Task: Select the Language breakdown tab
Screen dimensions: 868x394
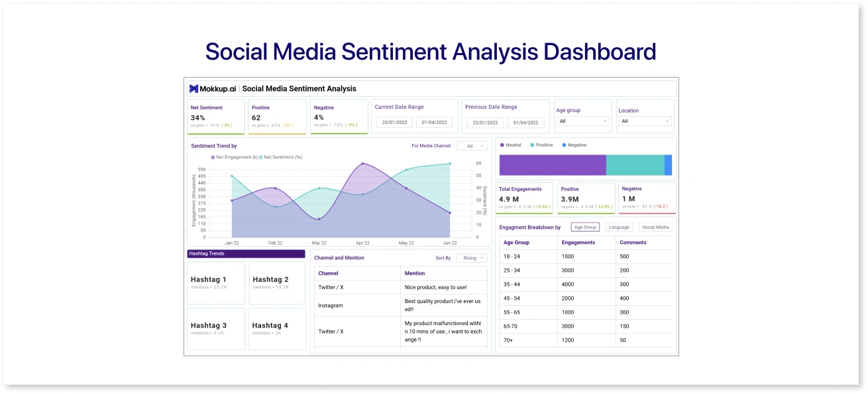Action: 619,227
